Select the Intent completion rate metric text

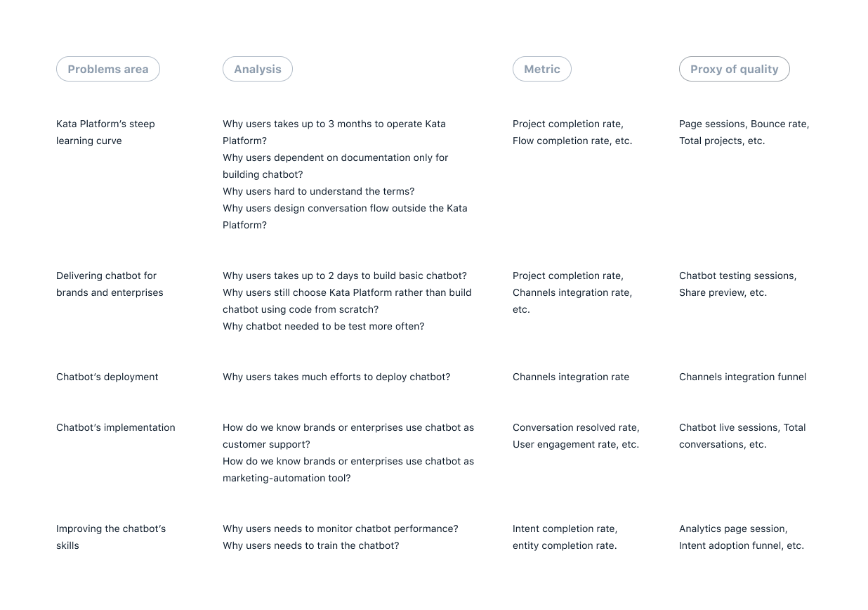tap(565, 528)
